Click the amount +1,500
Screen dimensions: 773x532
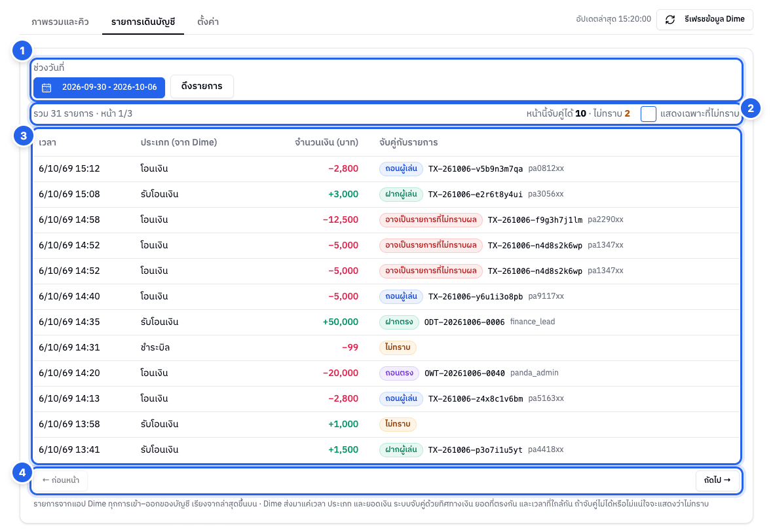pos(343,449)
